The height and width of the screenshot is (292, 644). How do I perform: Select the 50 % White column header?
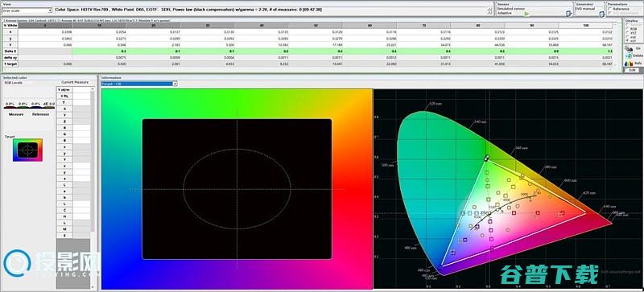[316, 26]
